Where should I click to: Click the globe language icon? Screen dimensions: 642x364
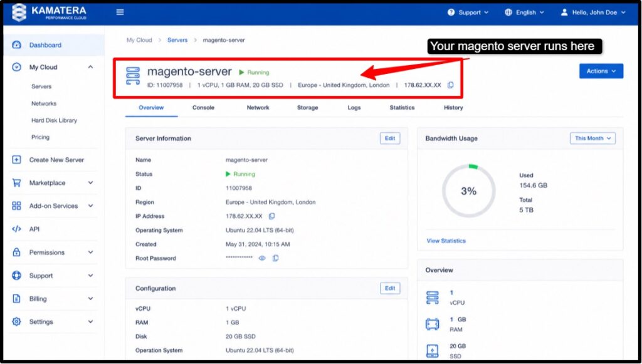[x=508, y=13]
